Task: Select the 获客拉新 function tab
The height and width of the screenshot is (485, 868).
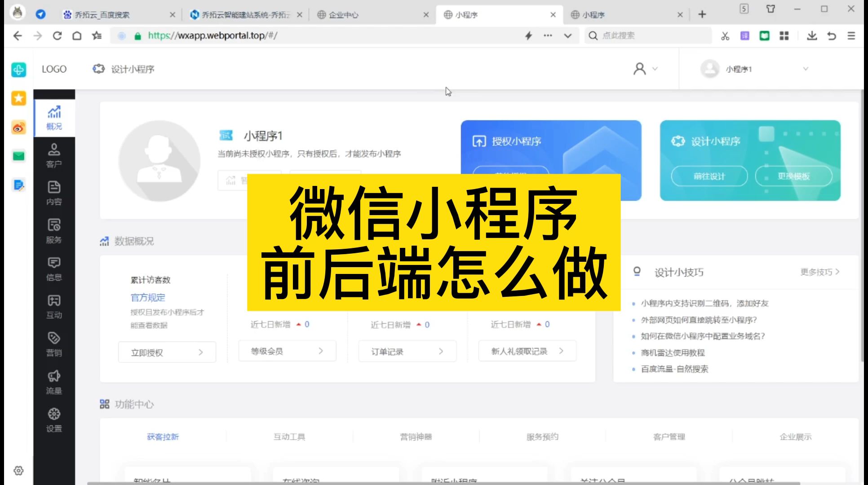Action: pyautogui.click(x=163, y=436)
